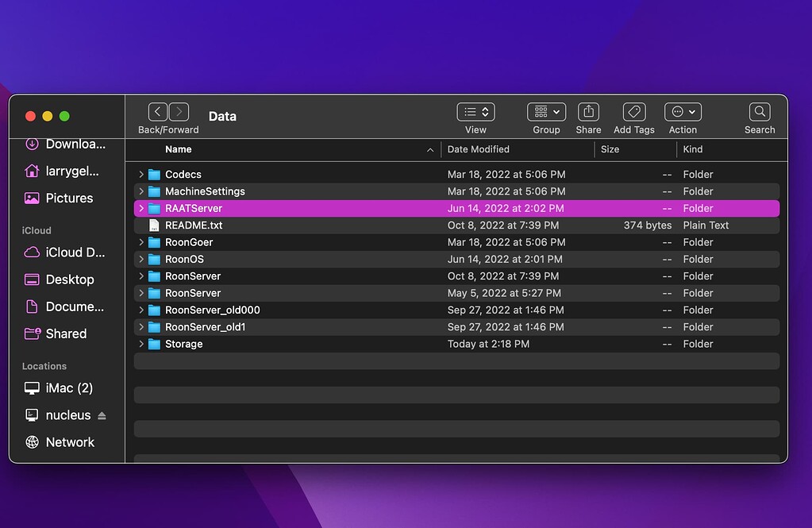Open the Action menu dropdown
Viewport: 812px width, 528px height.
683,111
